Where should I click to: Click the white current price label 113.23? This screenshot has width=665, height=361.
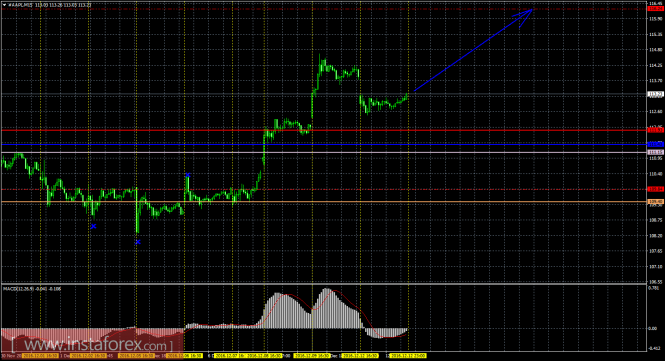pos(655,94)
